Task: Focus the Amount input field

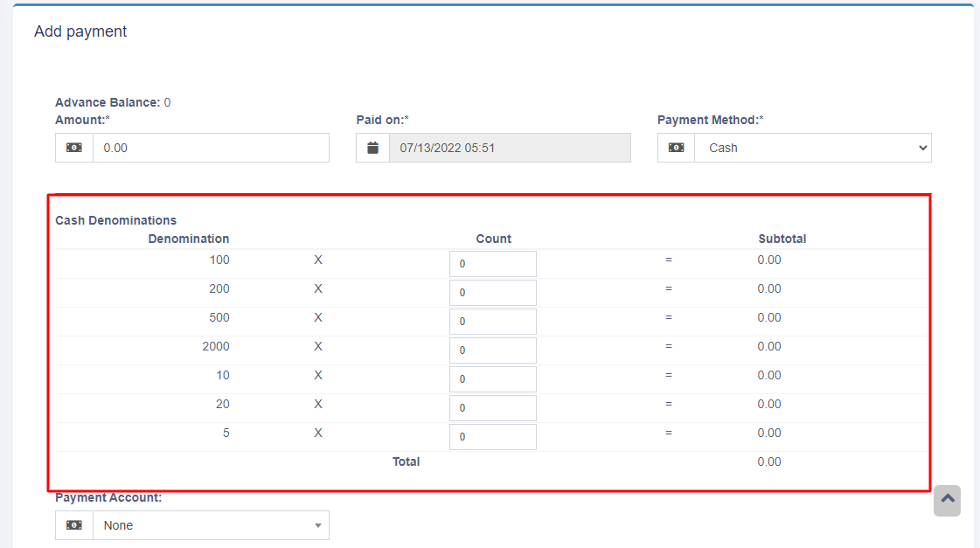Action: pos(211,148)
